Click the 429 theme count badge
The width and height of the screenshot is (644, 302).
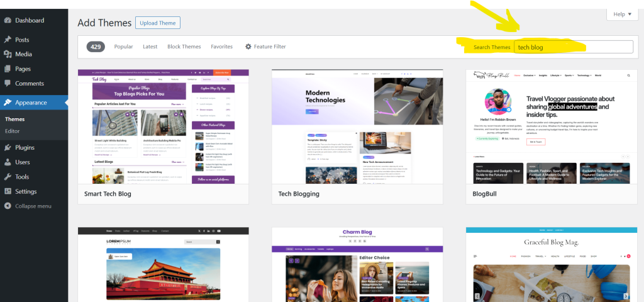pos(96,47)
